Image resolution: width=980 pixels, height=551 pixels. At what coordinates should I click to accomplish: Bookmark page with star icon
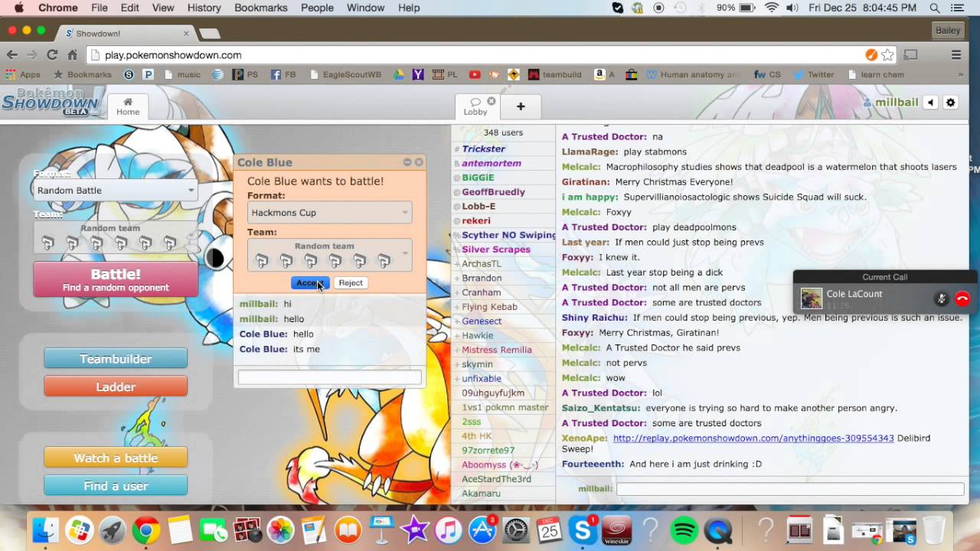tap(887, 55)
